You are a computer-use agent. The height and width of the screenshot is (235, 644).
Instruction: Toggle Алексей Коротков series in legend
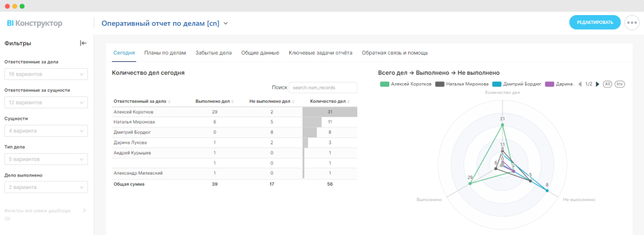(406, 84)
